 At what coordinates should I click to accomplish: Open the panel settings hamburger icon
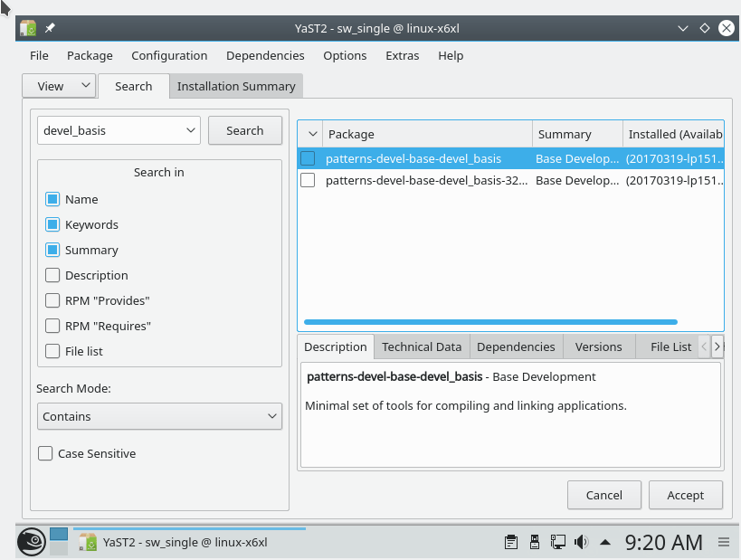[x=724, y=542]
